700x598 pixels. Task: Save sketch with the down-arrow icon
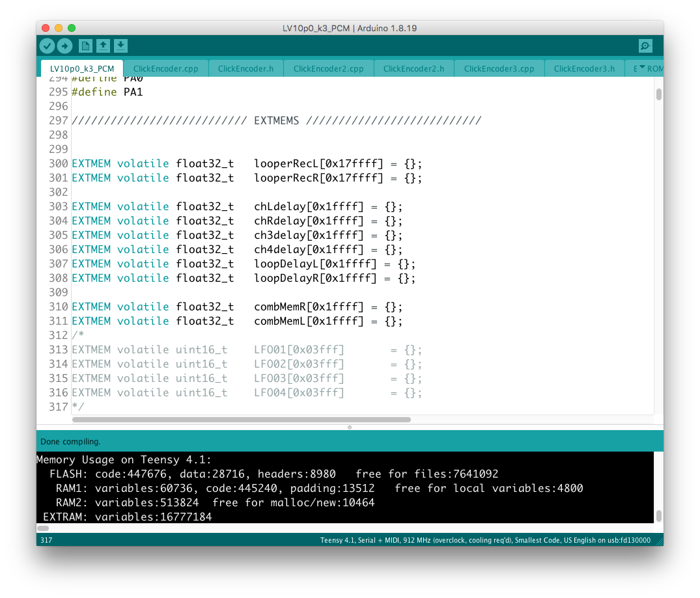(120, 46)
